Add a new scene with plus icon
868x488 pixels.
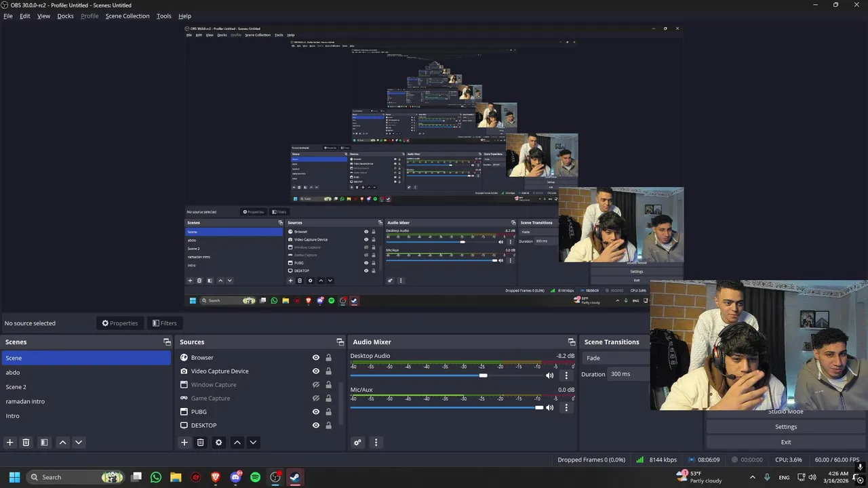click(10, 443)
